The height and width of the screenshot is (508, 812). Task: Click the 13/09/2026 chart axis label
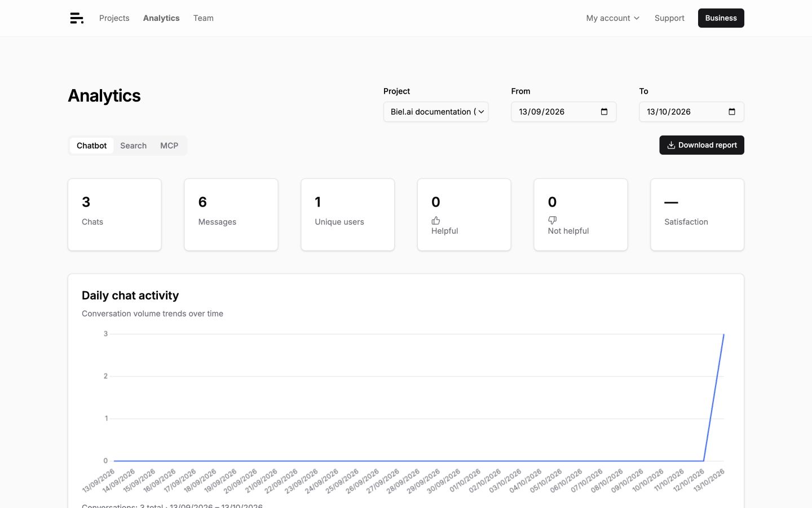(x=99, y=480)
